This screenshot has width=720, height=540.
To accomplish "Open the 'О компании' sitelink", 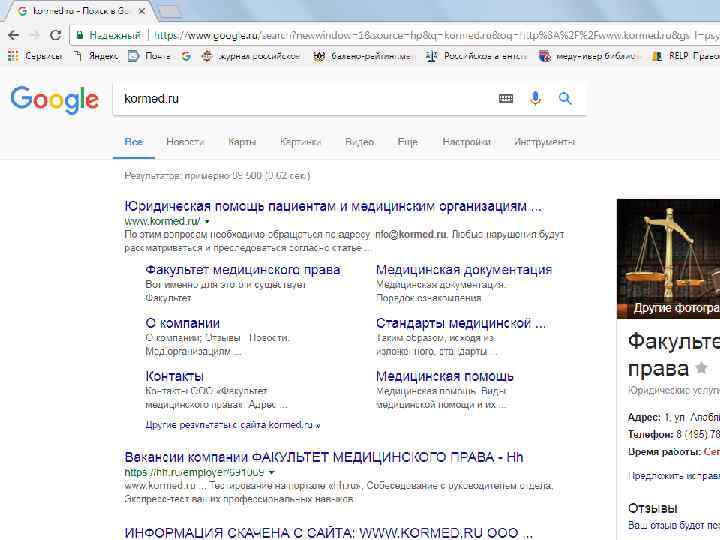I will tap(183, 323).
